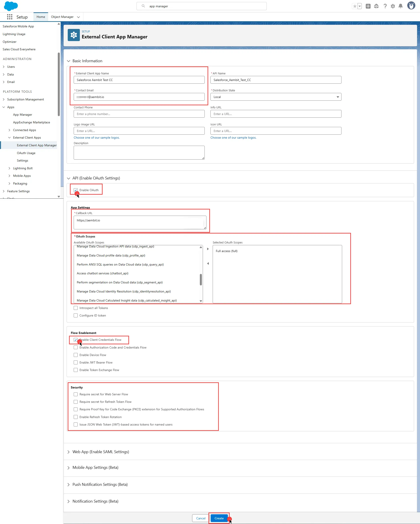Switch to the Object Manager tab

tap(62, 17)
